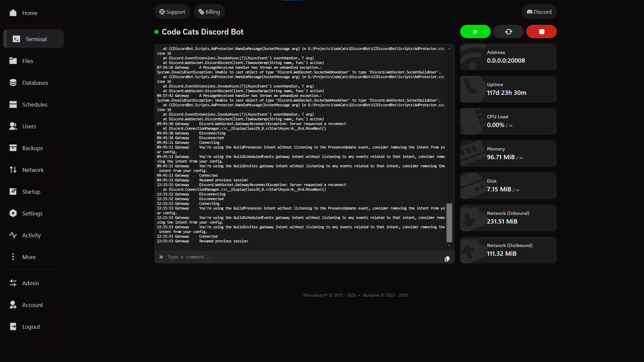The width and height of the screenshot is (644, 362).
Task: Select the Users sidebar icon
Action: (x=13, y=126)
